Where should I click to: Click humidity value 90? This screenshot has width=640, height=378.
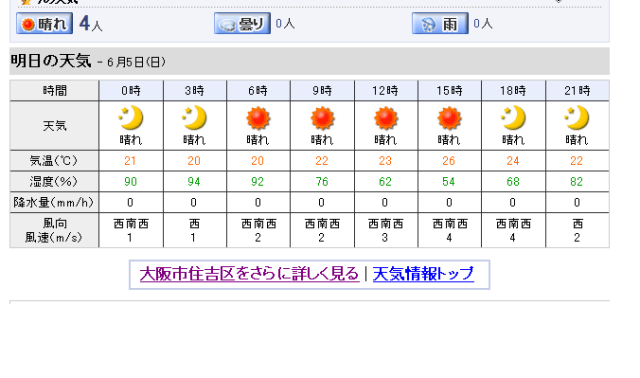coord(131,182)
